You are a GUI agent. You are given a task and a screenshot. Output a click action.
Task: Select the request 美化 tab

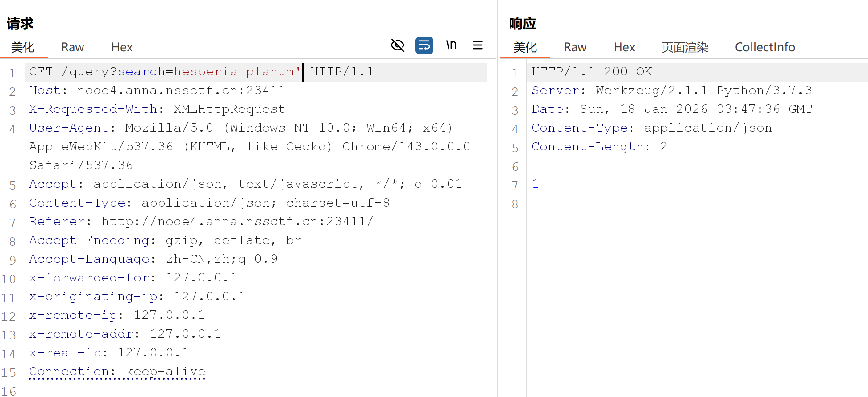click(23, 47)
